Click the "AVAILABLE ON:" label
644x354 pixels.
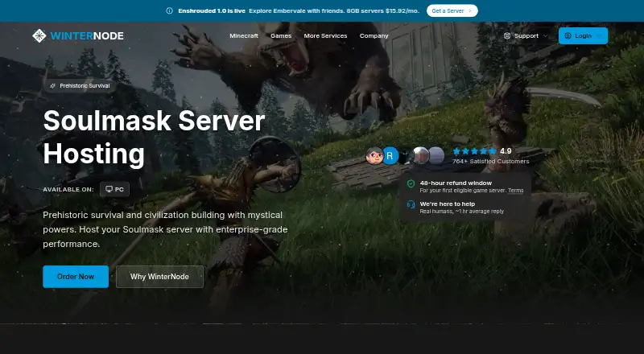point(68,189)
